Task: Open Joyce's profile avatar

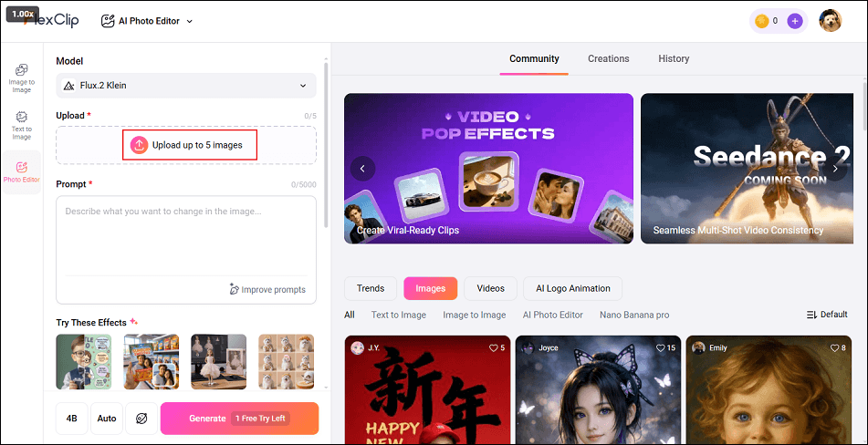Action: (x=528, y=347)
